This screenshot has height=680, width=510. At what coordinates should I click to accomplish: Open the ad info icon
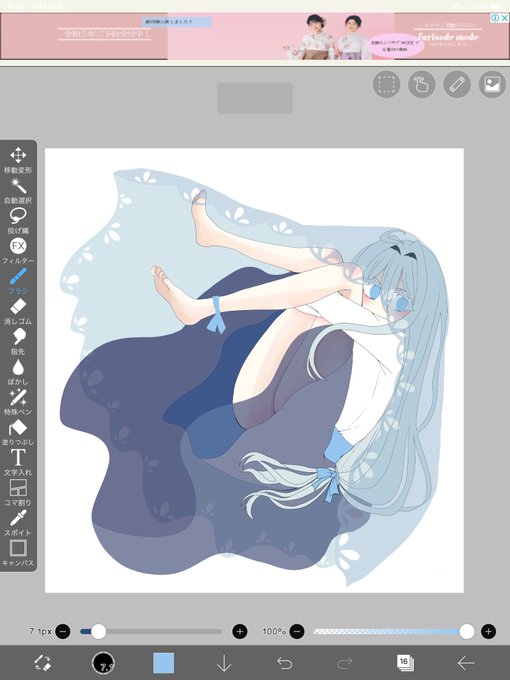495,18
